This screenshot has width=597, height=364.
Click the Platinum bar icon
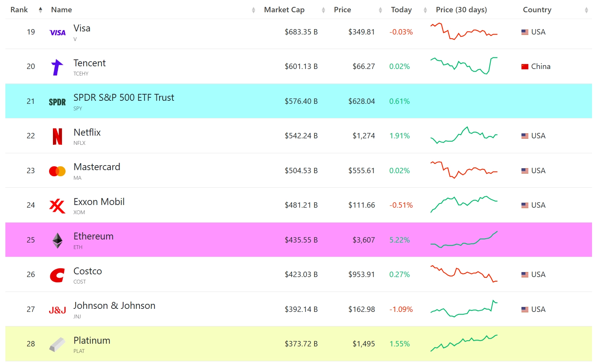click(57, 344)
